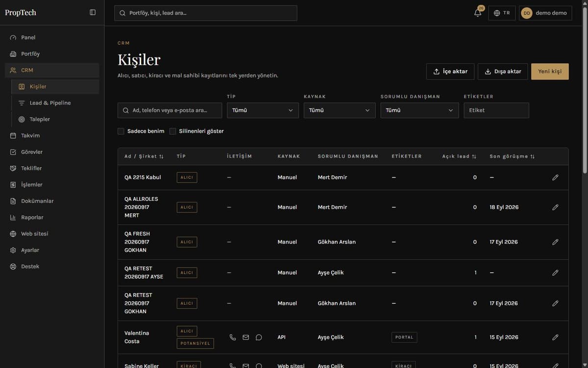
Task: Go to Teklifler in the sidebar
Action: coord(52,168)
